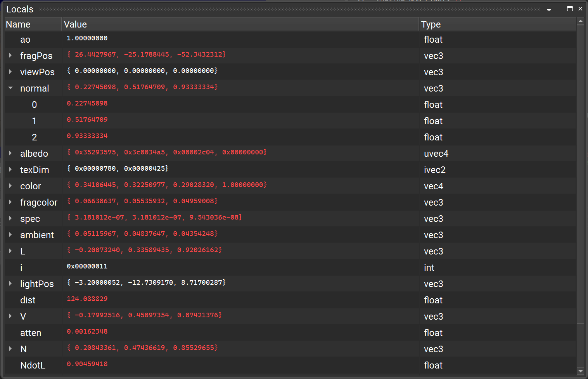Expand the fragPos variable
The height and width of the screenshot is (379, 588).
pyautogui.click(x=10, y=55)
